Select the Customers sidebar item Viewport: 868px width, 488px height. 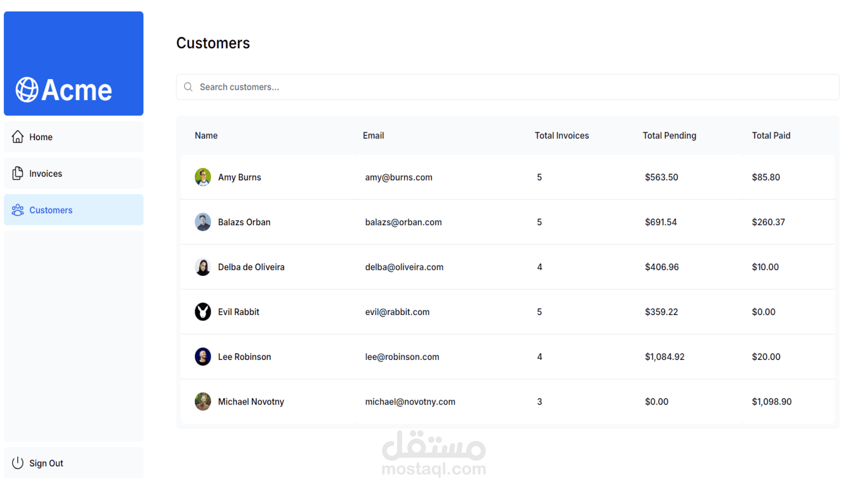[51, 210]
